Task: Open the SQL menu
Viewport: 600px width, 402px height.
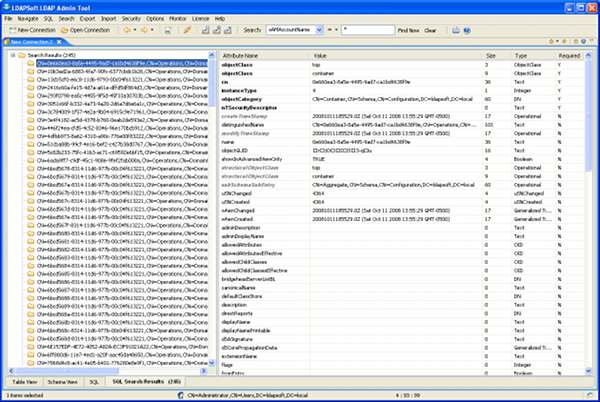Action: point(48,18)
